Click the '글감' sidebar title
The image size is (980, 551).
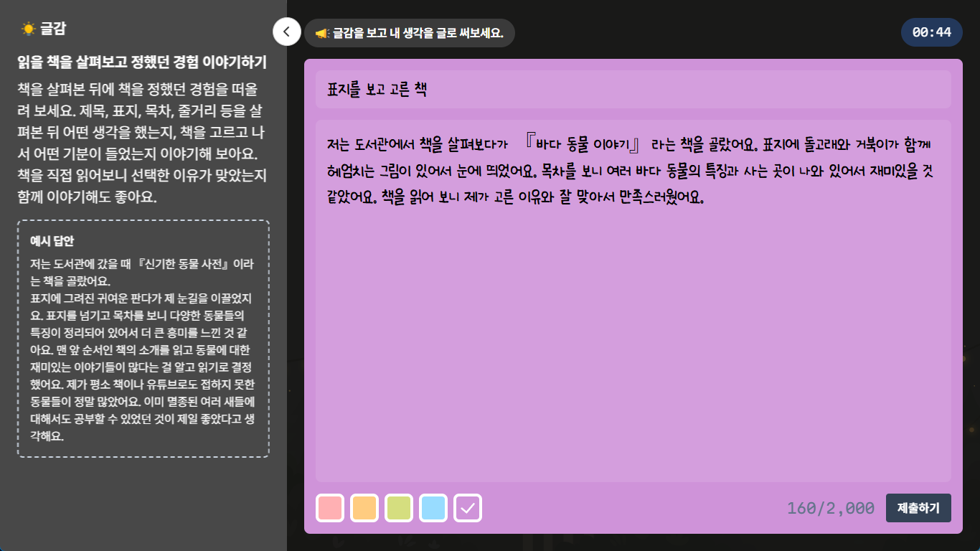coord(53,29)
